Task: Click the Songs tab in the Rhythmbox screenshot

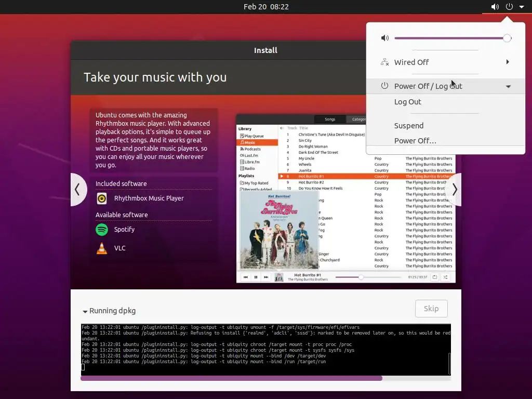Action: click(x=330, y=119)
